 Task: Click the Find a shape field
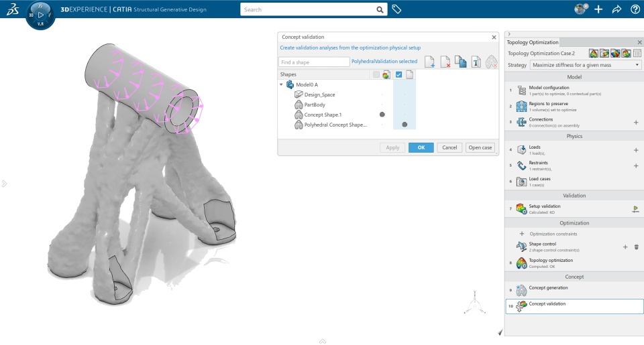click(314, 62)
